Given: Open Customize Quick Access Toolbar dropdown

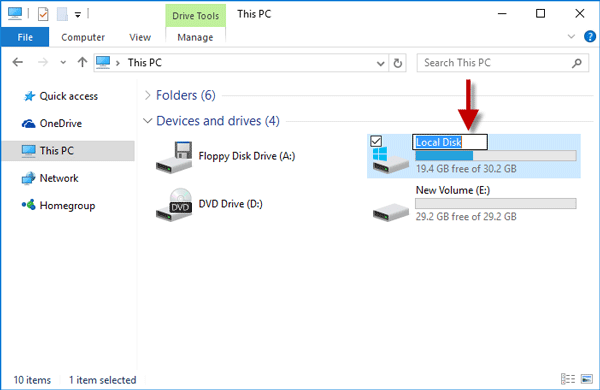Looking at the screenshot, I should pos(78,15).
